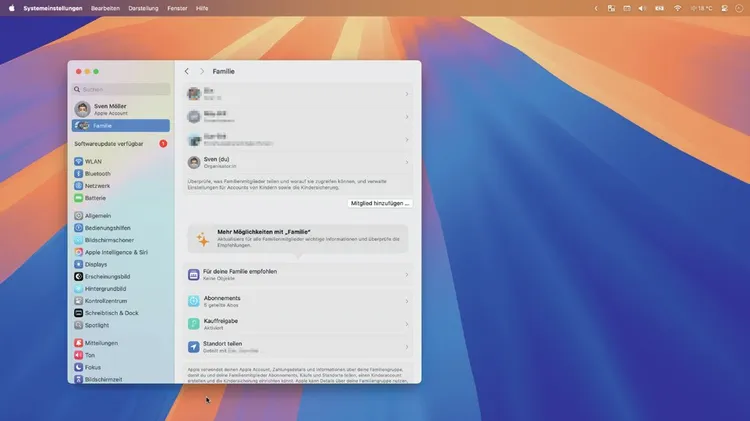This screenshot has height=421, width=750.
Task: Open Apple Intelligence & Siri settings
Action: coord(121,252)
